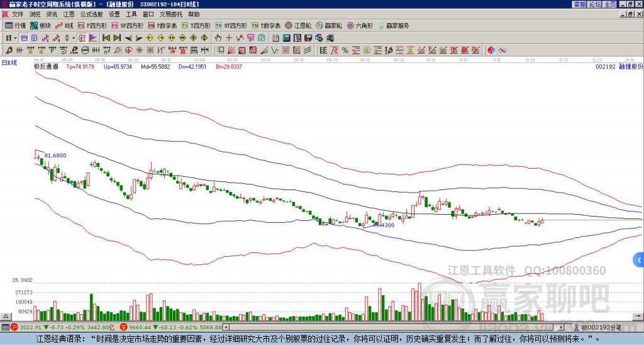This screenshot has width=644, height=345.
Task: Click the 日K线 label
Action: point(9,62)
